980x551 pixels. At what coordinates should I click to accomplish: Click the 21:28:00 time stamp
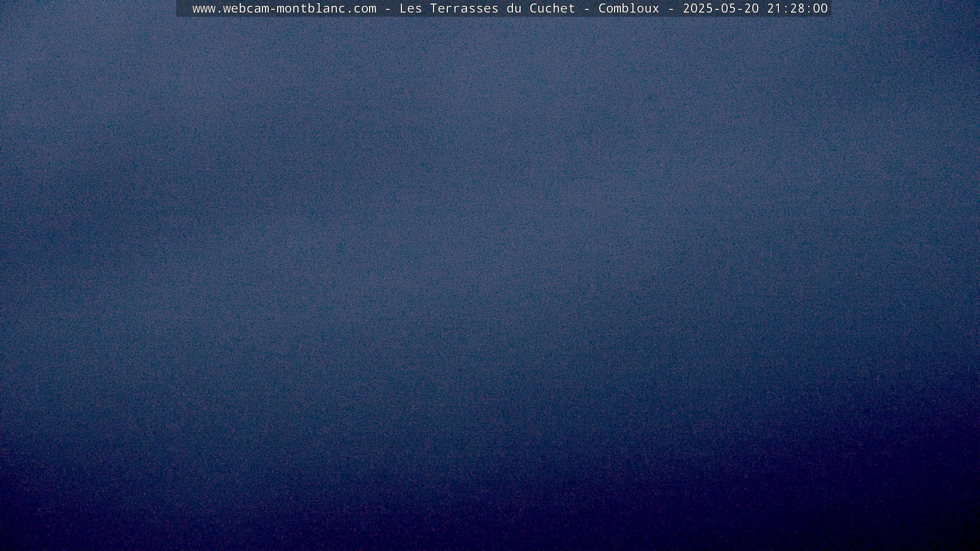[797, 8]
